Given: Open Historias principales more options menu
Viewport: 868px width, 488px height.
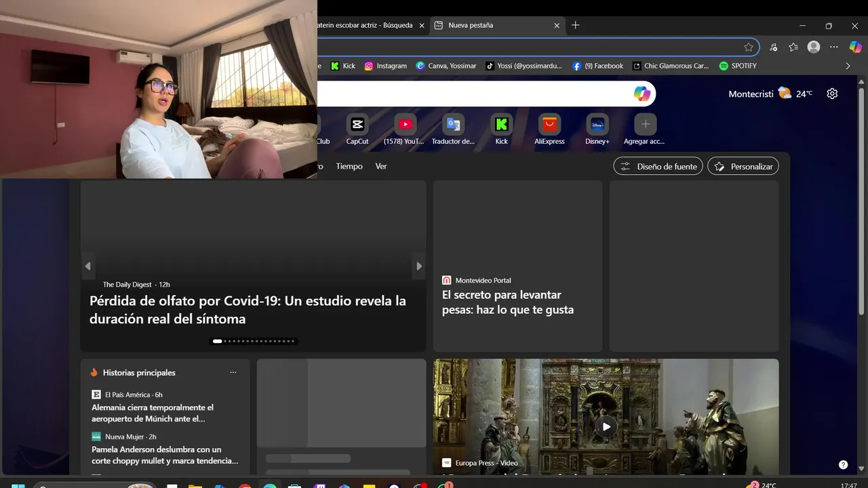Looking at the screenshot, I should tap(233, 373).
